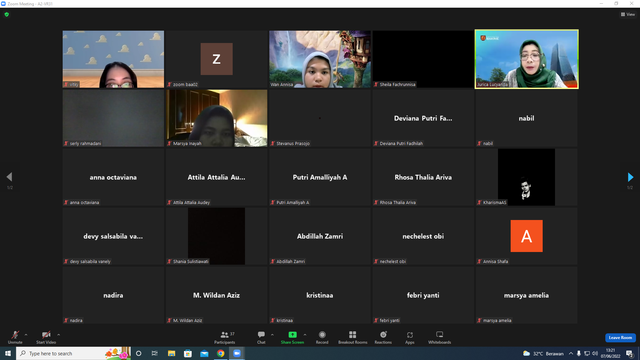Click serly rahmadani's dark video tile

tap(113, 118)
